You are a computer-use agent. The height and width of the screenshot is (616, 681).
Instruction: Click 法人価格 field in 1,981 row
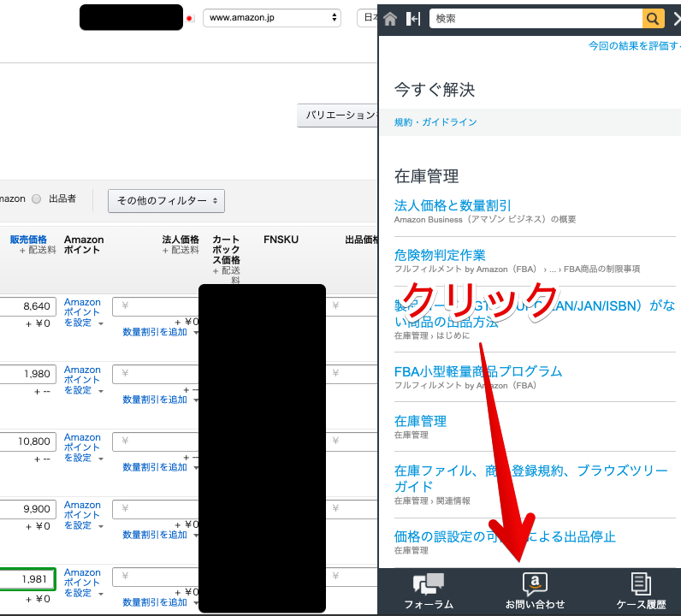(x=156, y=577)
